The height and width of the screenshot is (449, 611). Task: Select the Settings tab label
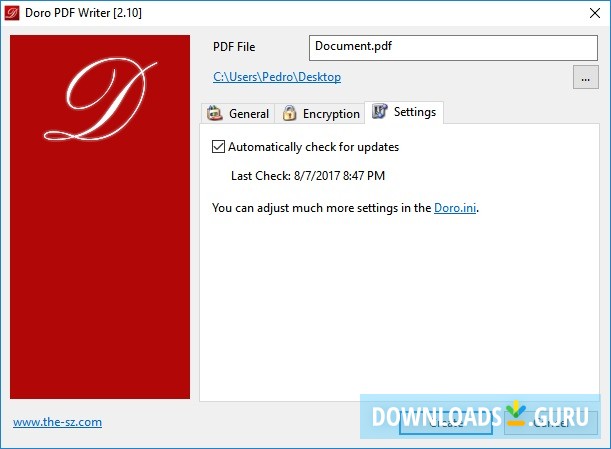point(415,112)
